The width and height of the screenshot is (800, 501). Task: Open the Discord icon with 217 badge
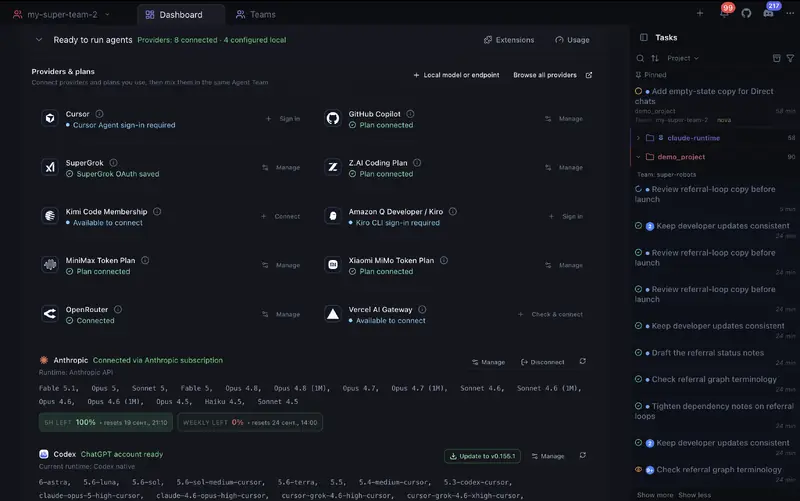769,12
